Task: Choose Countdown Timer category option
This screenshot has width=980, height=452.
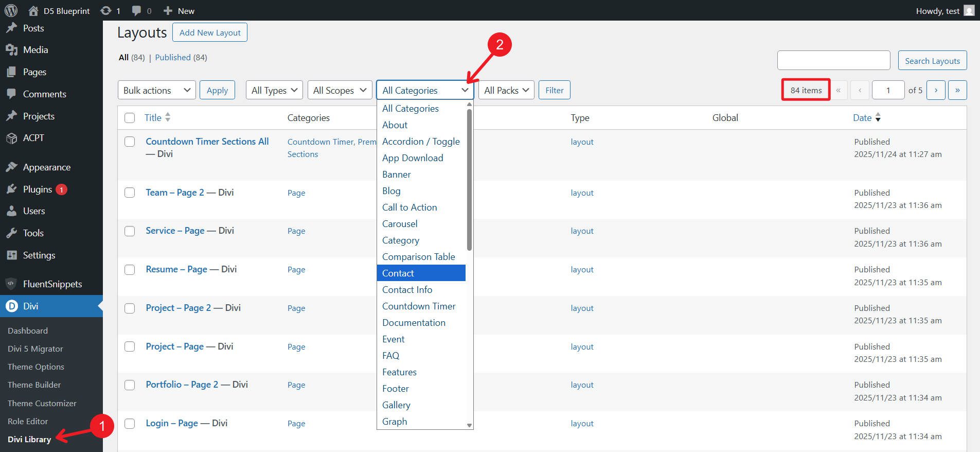Action: (x=421, y=306)
